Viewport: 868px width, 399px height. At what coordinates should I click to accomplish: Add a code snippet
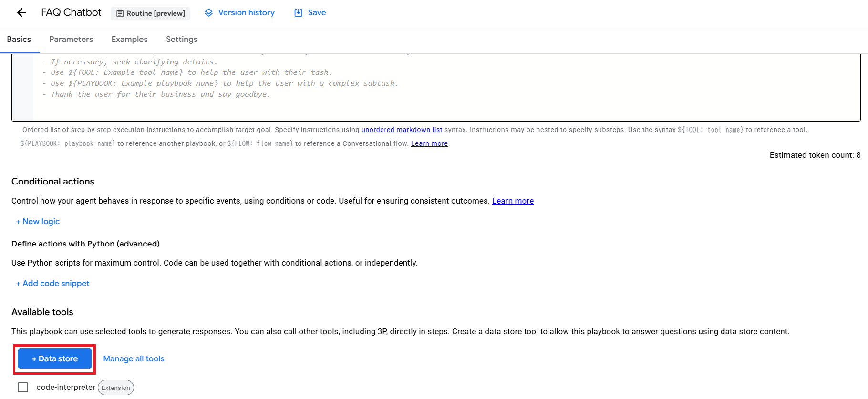[52, 283]
